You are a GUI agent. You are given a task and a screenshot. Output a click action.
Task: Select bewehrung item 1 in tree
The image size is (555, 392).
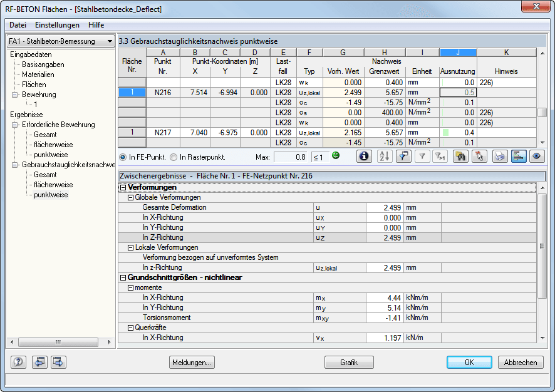click(36, 105)
